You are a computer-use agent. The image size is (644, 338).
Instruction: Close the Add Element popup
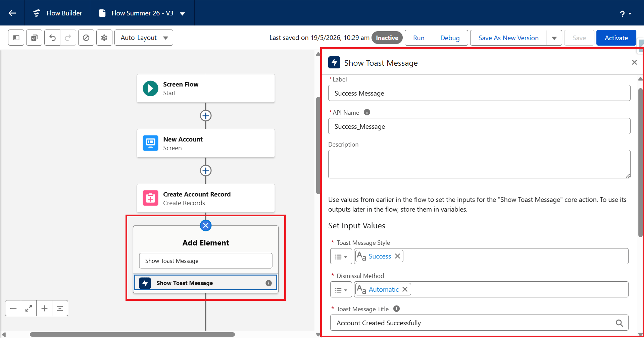pos(206,226)
